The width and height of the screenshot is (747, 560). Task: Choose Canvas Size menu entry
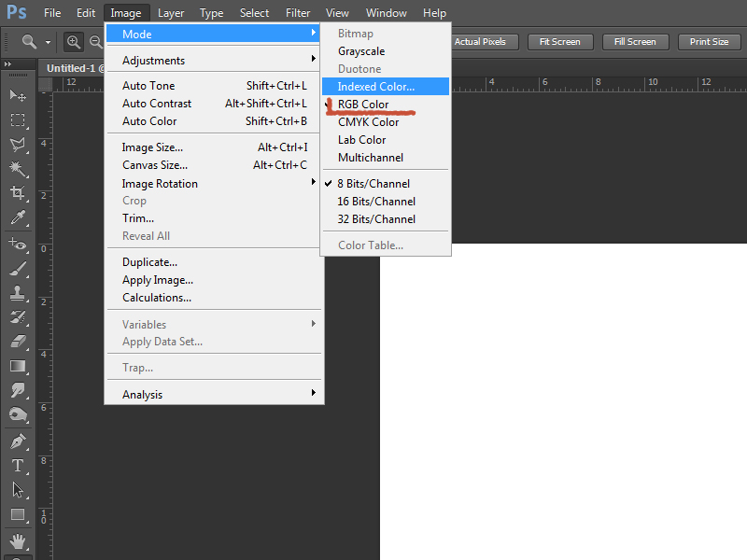(213, 165)
